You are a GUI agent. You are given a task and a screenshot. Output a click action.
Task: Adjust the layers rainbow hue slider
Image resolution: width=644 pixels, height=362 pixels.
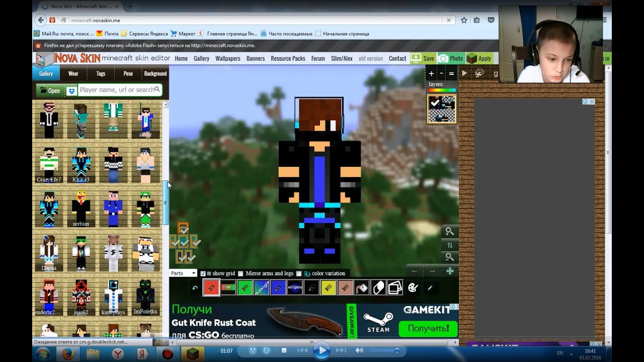point(442,90)
